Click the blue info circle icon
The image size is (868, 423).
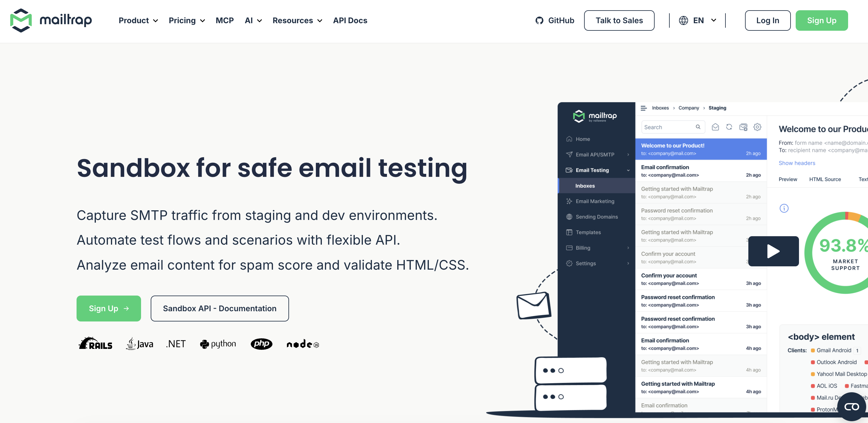(784, 208)
